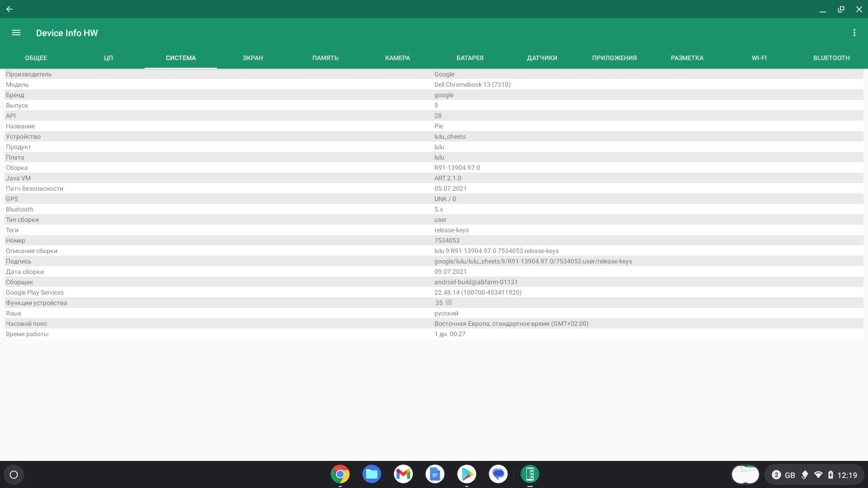Click the Bluetooth version value 5.x
This screenshot has width=868, height=488.
point(439,209)
